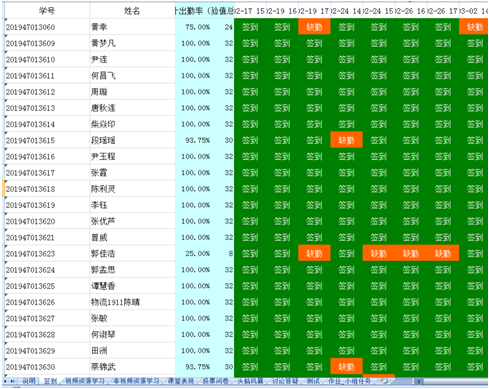Click the 25.00% attendance rate cell

(x=193, y=254)
